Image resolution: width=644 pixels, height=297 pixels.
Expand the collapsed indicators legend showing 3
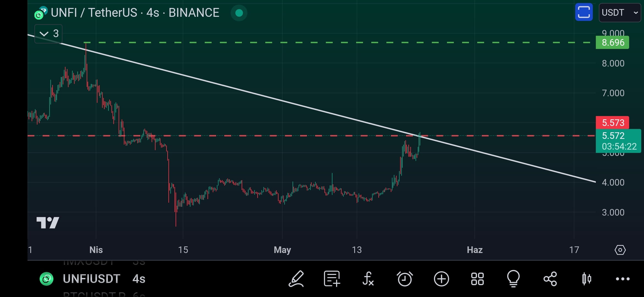coord(48,34)
